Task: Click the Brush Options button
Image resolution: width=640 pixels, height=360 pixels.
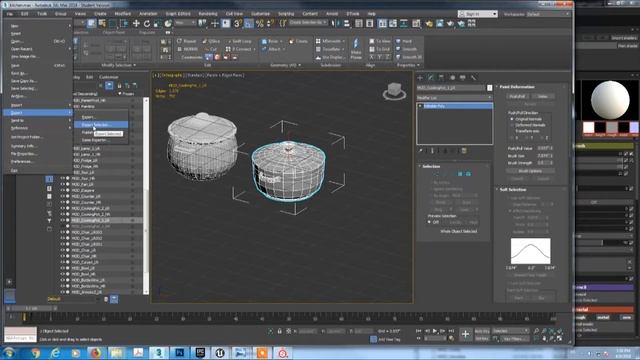Action: 530,171
